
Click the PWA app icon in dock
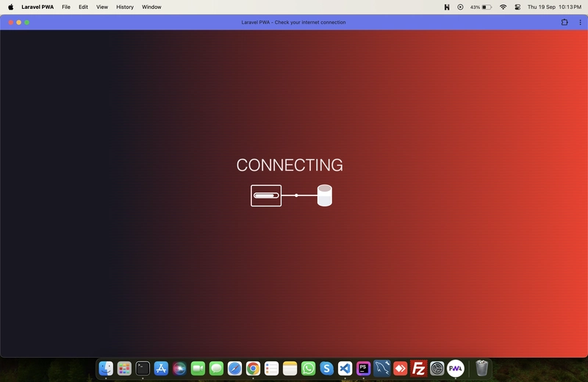click(x=455, y=368)
